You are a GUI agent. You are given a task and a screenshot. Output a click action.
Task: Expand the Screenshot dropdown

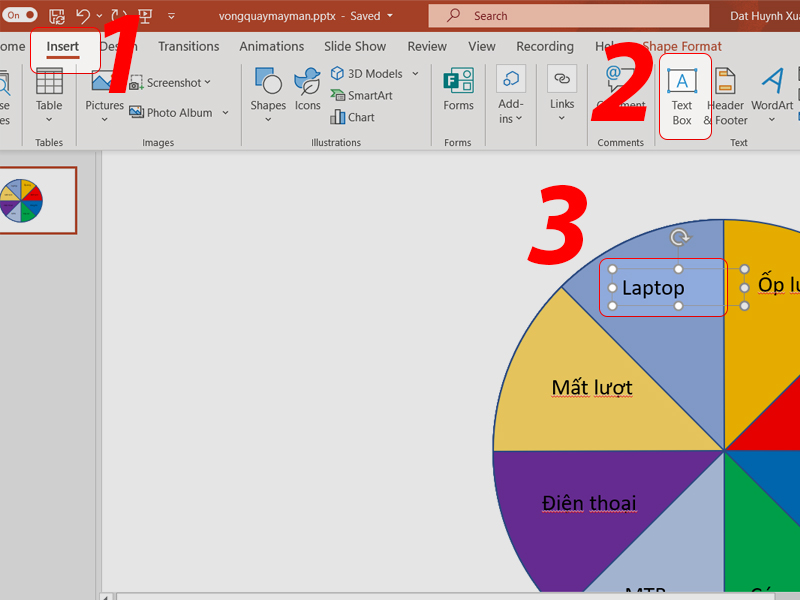208,83
